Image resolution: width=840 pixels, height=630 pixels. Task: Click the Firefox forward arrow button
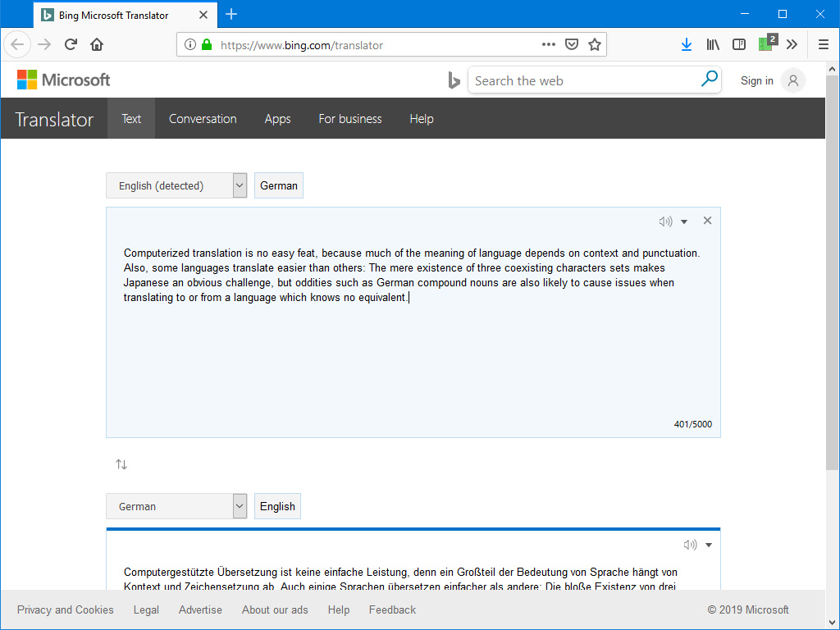pyautogui.click(x=44, y=44)
